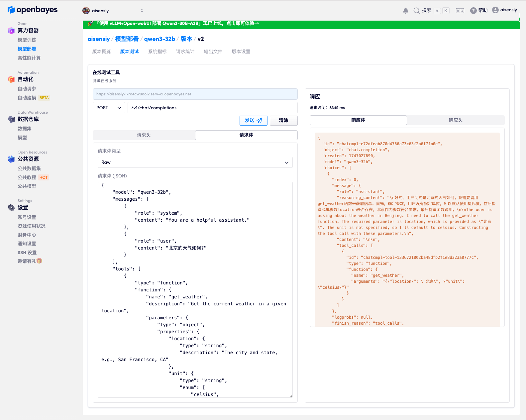The width and height of the screenshot is (526, 420).
Task: Switch to the 系统指标 tab
Action: [157, 52]
